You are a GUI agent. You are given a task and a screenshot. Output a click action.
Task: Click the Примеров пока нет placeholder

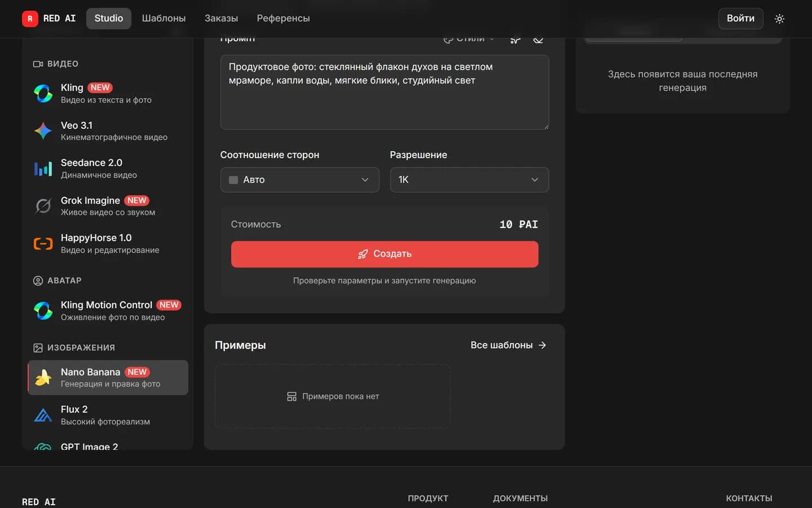[x=333, y=396]
